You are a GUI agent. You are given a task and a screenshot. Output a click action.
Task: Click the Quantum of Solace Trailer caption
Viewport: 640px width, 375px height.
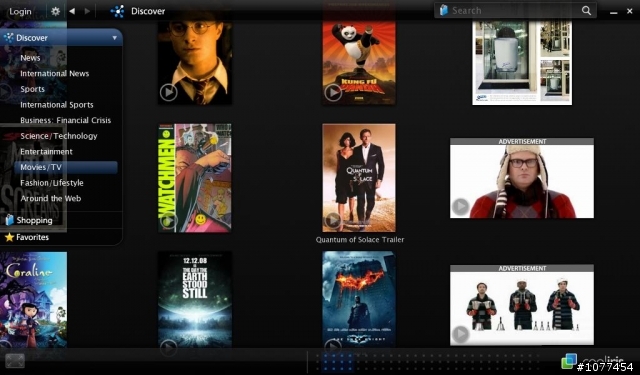pos(360,240)
